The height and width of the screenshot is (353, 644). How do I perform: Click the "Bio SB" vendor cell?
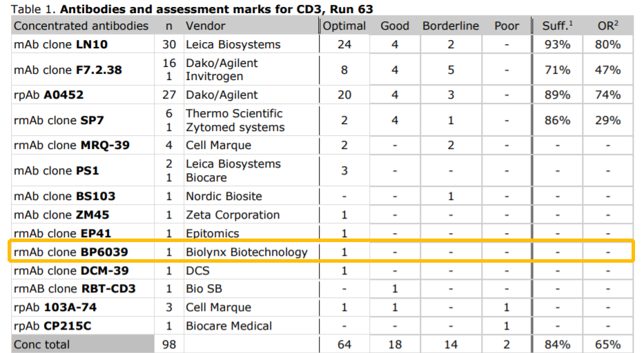(204, 288)
